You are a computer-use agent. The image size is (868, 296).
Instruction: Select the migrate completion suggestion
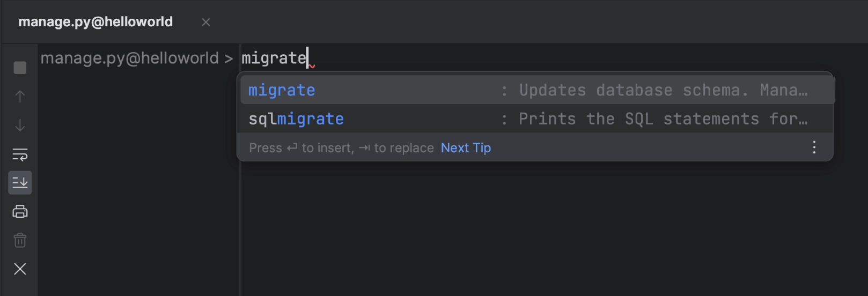click(282, 90)
